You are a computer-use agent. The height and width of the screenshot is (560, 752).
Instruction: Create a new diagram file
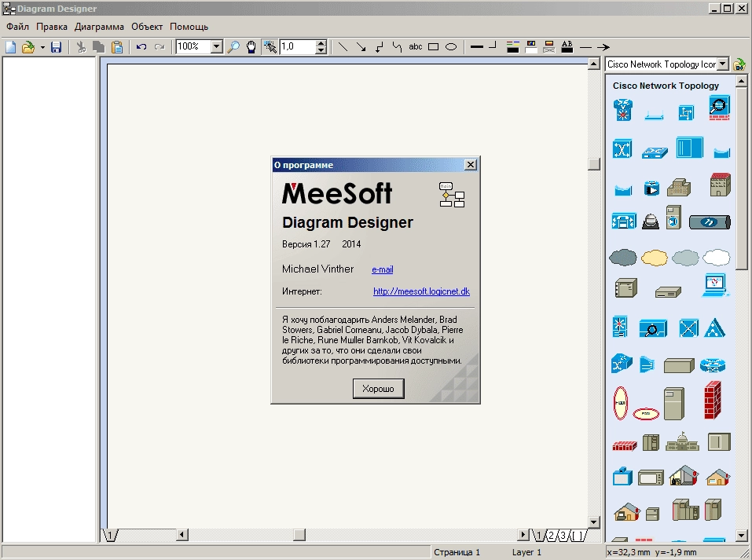click(10, 47)
